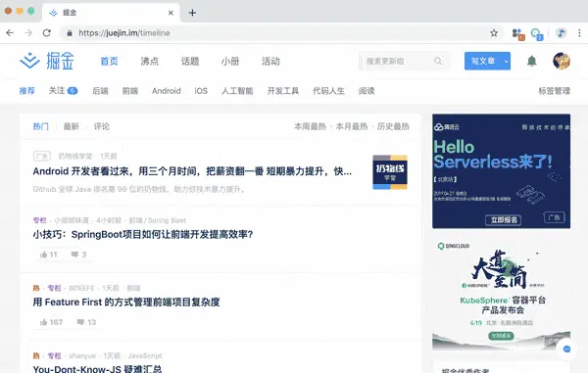Reload the page with refresh icon
Image resolution: width=588 pixels, height=373 pixels.
pos(46,33)
